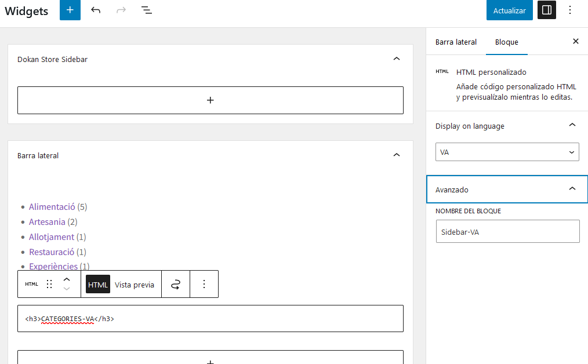The width and height of the screenshot is (588, 364).
Task: Switch to the Barra lateral tab
Action: (x=456, y=42)
